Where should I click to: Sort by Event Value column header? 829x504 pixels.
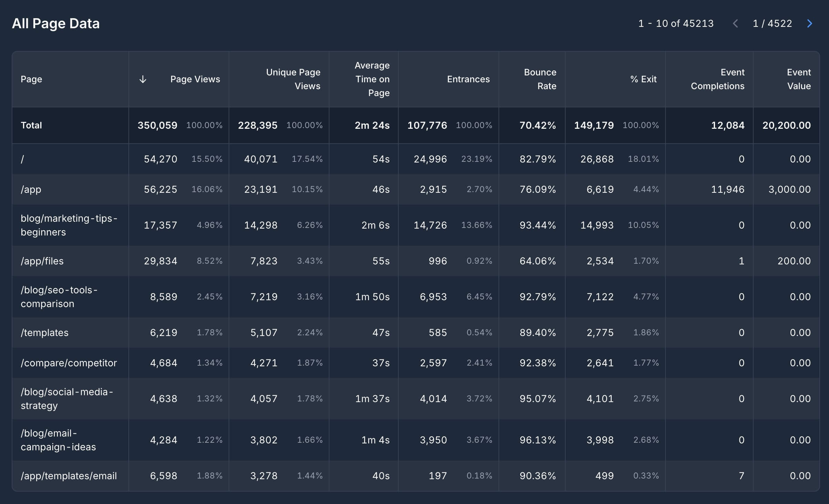click(x=798, y=79)
